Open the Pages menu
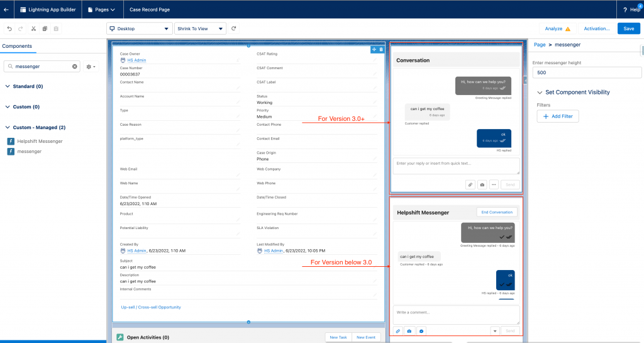 point(101,9)
